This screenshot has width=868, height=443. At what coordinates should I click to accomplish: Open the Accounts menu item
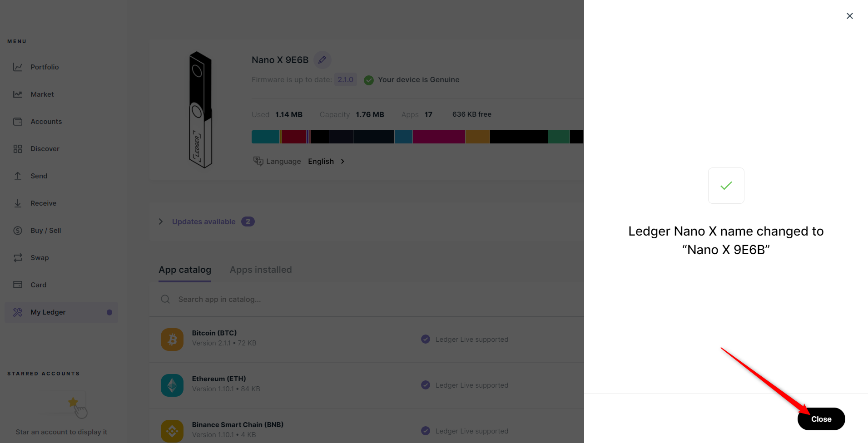46,122
